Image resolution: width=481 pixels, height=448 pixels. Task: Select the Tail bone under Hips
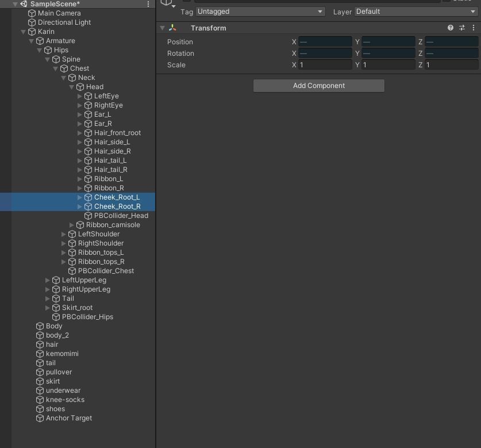(x=68, y=298)
